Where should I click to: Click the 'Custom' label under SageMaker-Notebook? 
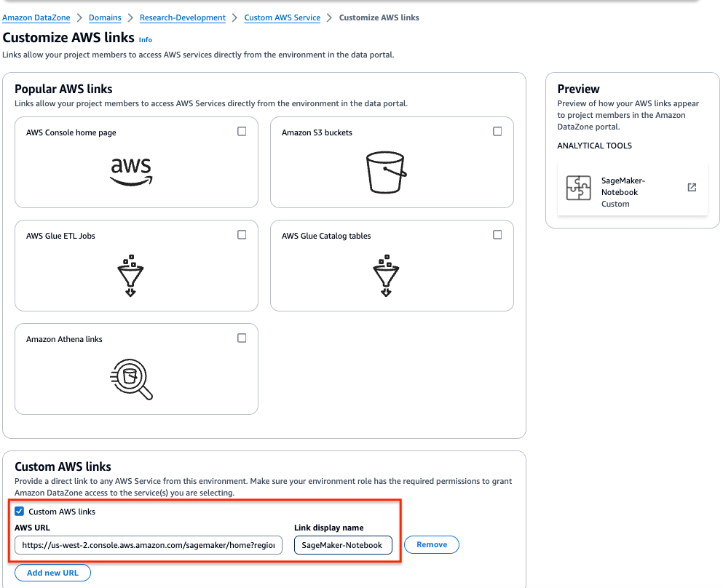(615, 204)
